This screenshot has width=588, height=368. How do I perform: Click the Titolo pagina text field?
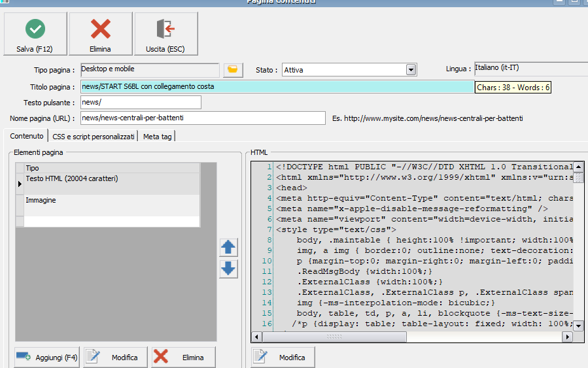pos(277,86)
